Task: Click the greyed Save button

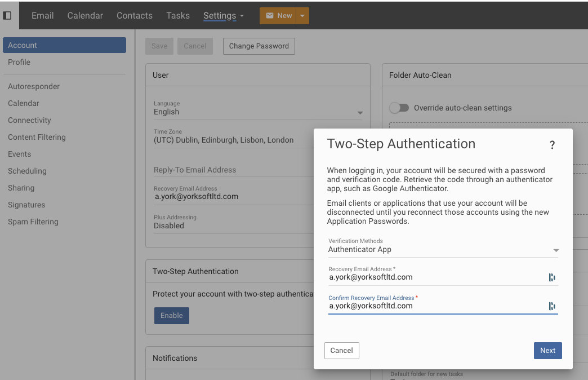Action: [x=159, y=46]
